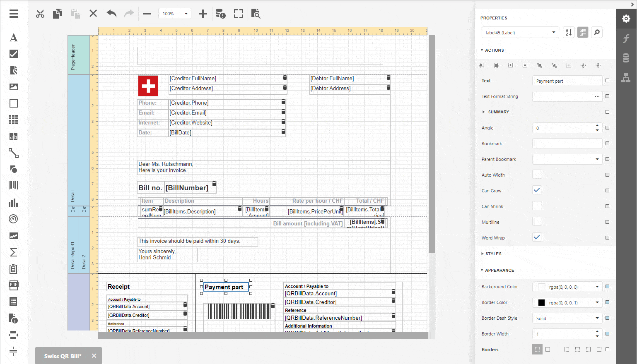Open the Field List database tab

[x=626, y=58]
